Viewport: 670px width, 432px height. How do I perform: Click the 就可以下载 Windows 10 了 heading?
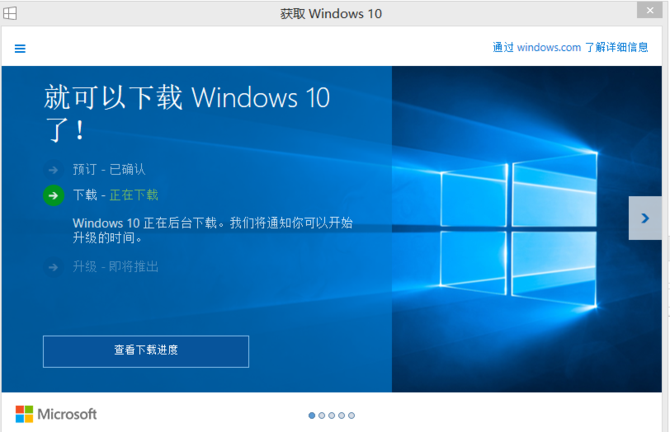click(x=187, y=113)
